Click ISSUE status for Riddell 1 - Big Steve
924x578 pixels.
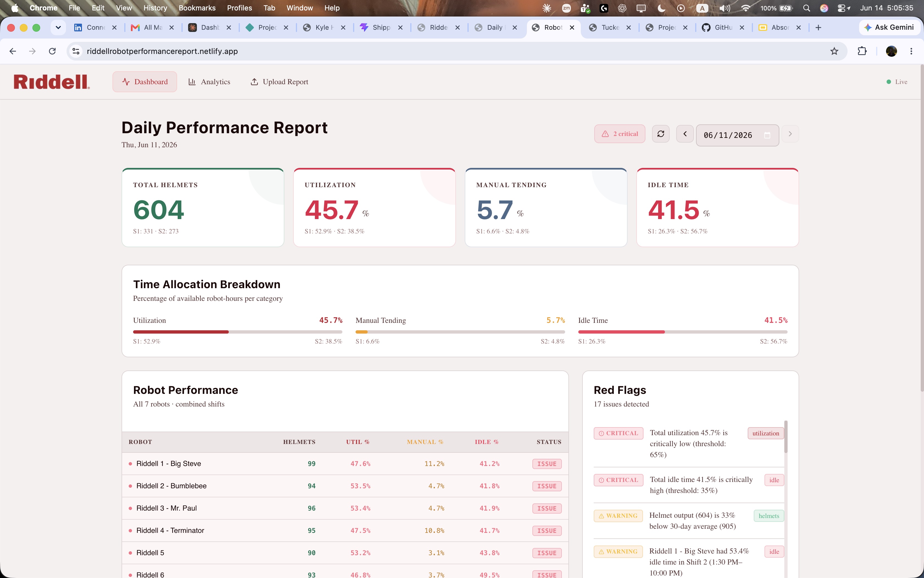coord(547,464)
